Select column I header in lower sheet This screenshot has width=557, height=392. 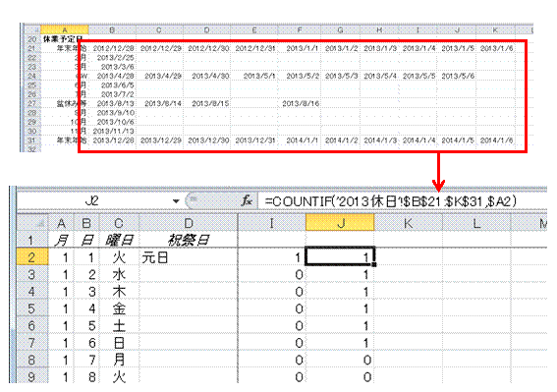272,223
